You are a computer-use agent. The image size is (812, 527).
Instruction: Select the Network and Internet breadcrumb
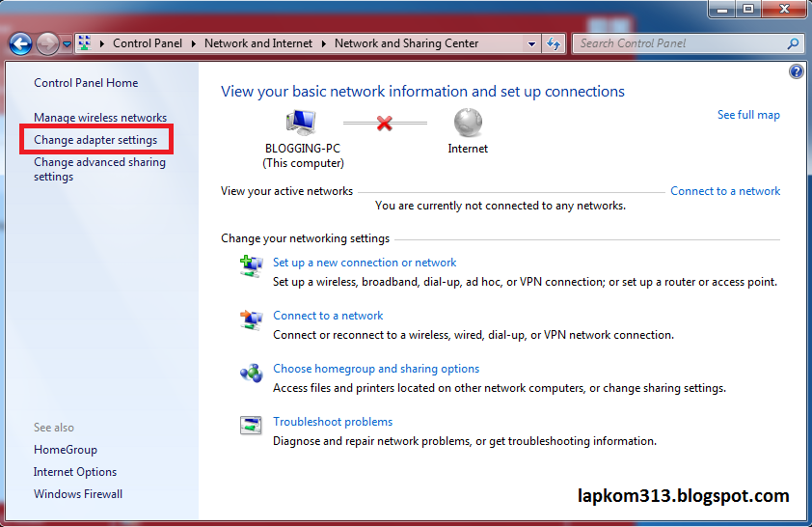tap(258, 43)
